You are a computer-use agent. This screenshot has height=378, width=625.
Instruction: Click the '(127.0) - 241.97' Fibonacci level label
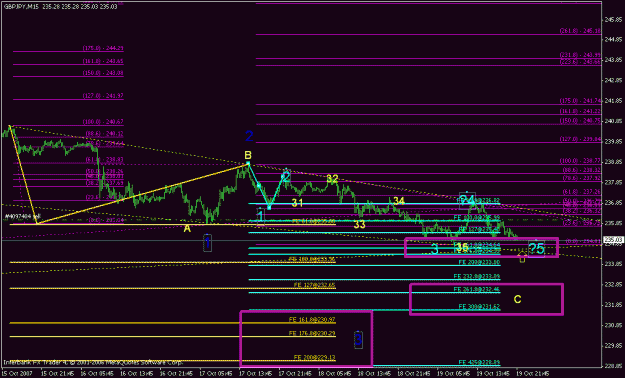pos(103,96)
